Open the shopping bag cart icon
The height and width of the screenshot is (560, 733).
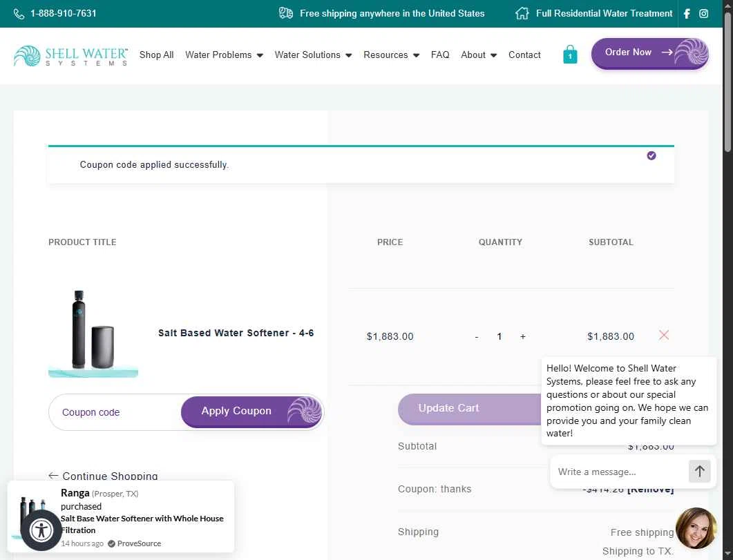(x=570, y=54)
